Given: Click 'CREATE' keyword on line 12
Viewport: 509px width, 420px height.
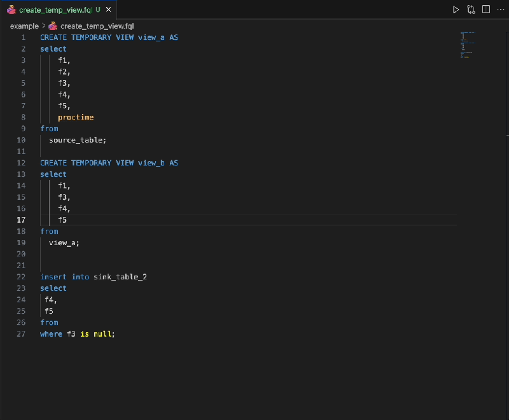Looking at the screenshot, I should point(53,163).
